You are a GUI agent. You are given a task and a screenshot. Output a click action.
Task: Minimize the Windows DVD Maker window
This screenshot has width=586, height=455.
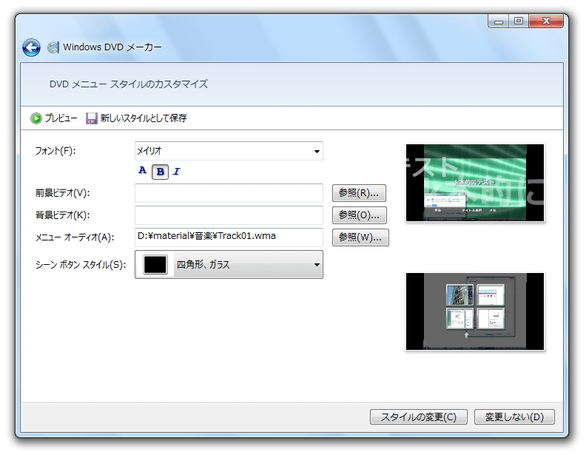(498, 21)
